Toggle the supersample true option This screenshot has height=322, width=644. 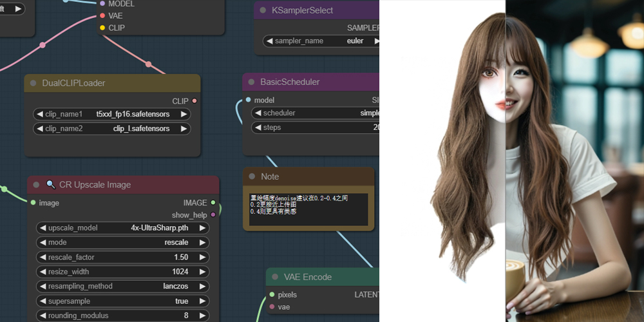[x=123, y=301]
